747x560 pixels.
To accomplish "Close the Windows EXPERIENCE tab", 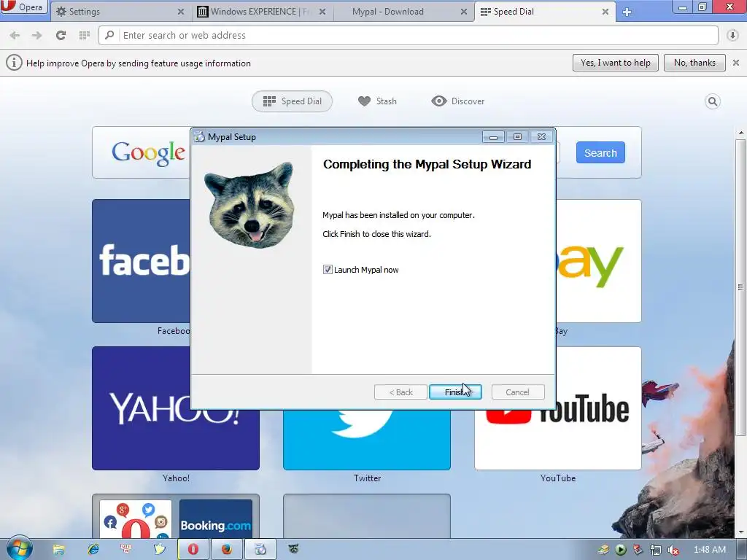I will click(x=322, y=12).
